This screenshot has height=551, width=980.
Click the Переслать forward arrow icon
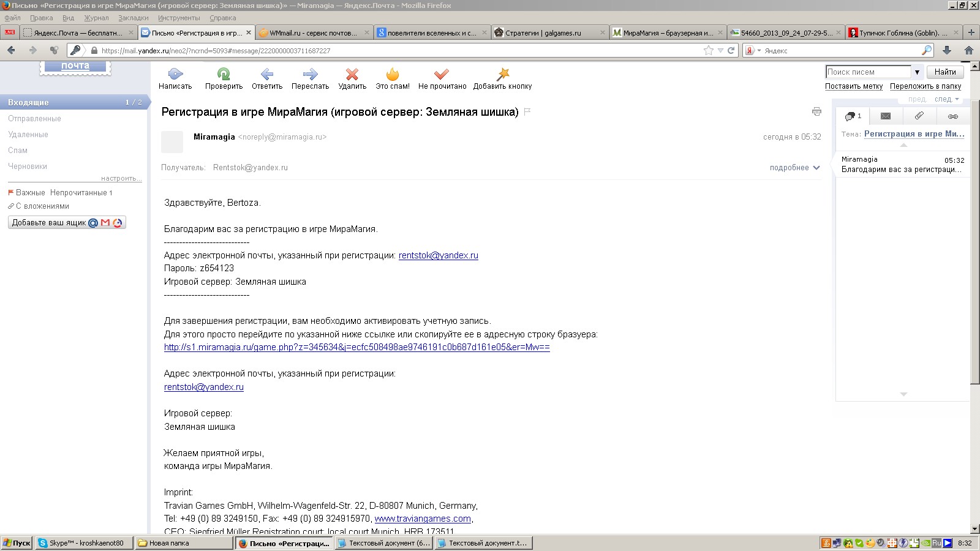coord(310,74)
